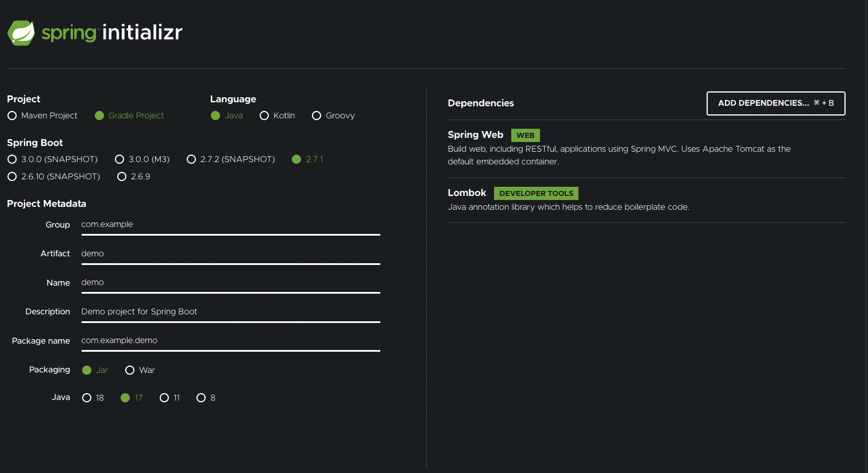The image size is (868, 473).
Task: Select Spring Boot version 2.6.9
Action: coord(134,176)
